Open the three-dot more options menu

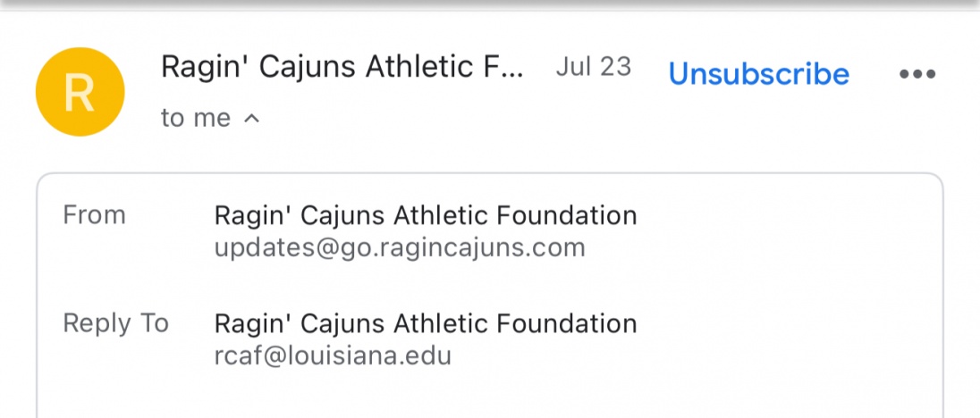[917, 74]
